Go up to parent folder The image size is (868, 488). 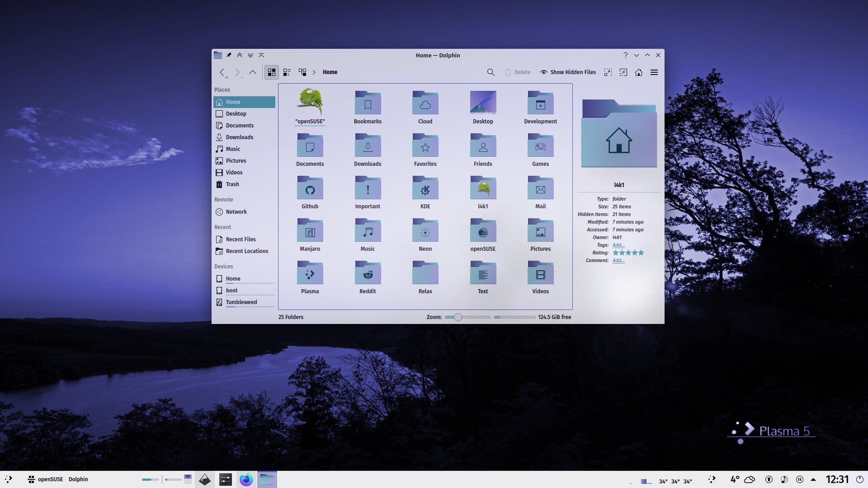tap(253, 72)
